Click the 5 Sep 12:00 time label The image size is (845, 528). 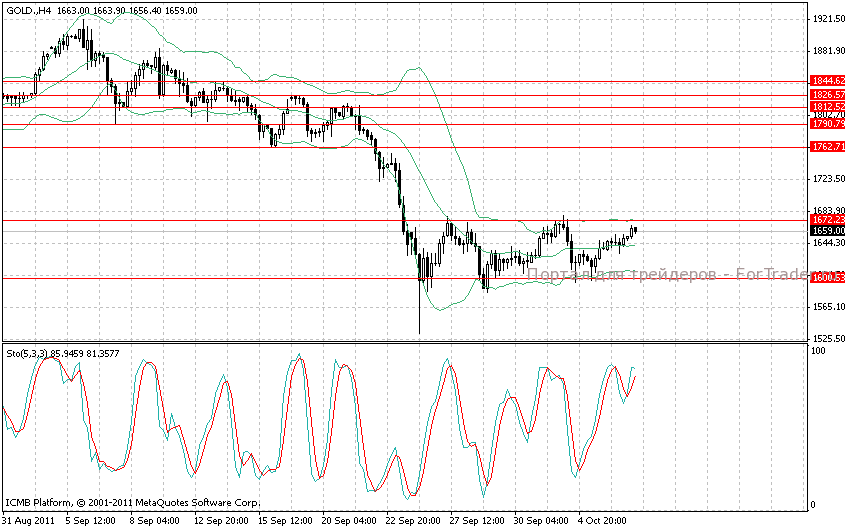91,520
